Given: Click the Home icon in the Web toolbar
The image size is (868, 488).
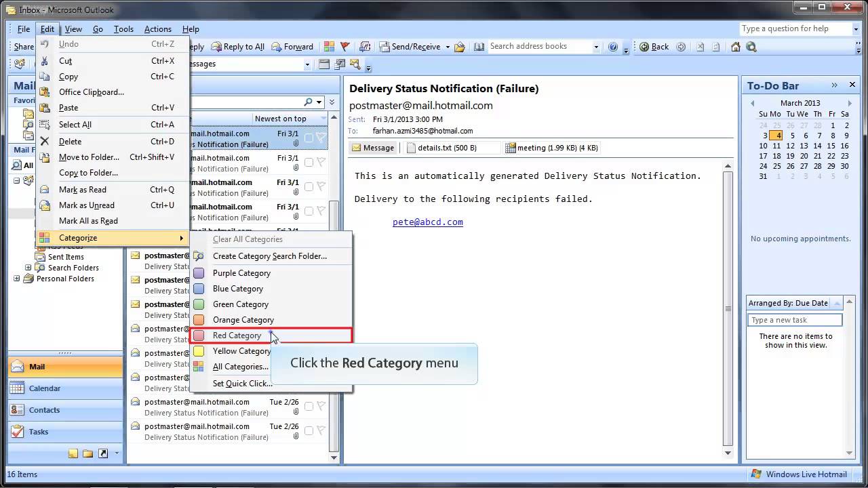Looking at the screenshot, I should pos(736,47).
